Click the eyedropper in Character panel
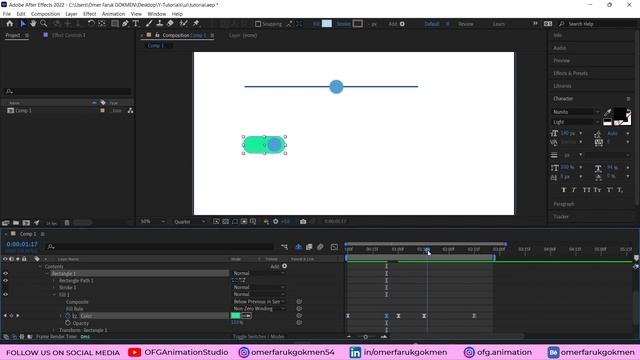This screenshot has height=360, width=640. 608,112
